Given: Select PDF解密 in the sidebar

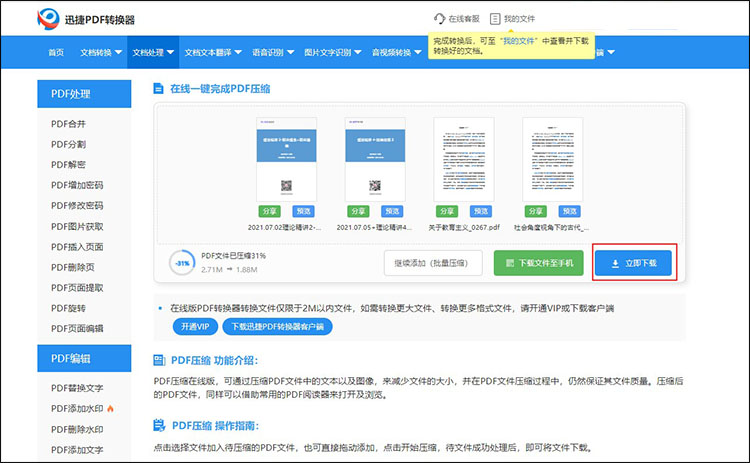Looking at the screenshot, I should pos(68,165).
